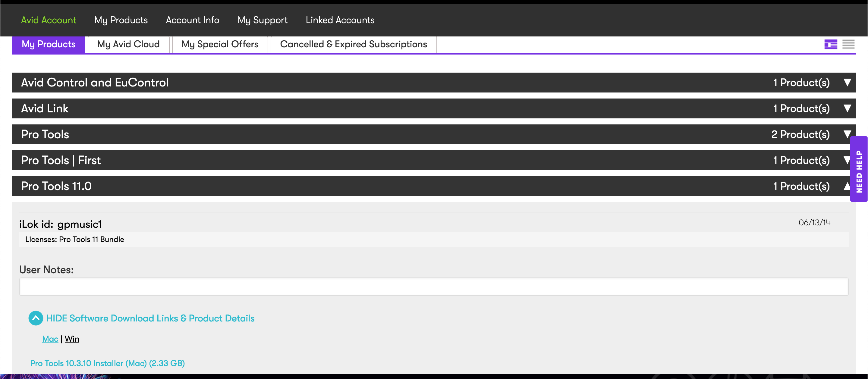Click the Pro Tools | First title
The height and width of the screenshot is (379, 868).
click(x=61, y=160)
